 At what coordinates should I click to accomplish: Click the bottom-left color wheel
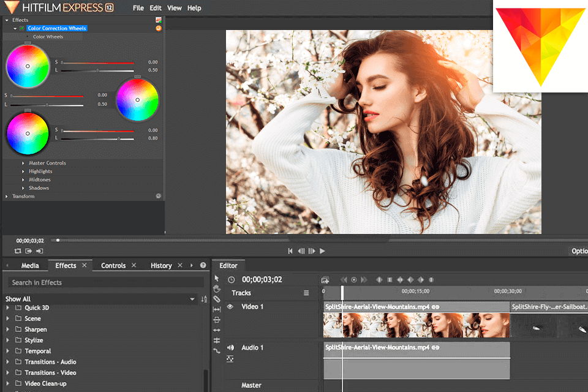(x=28, y=134)
